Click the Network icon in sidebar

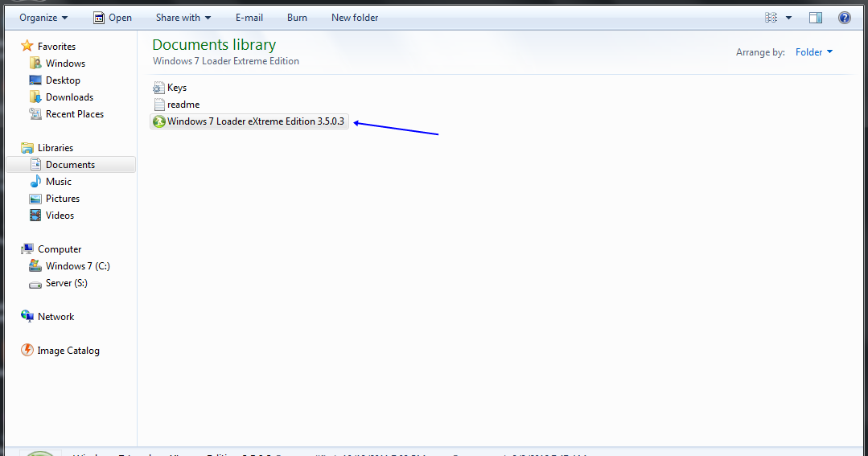[x=27, y=316]
